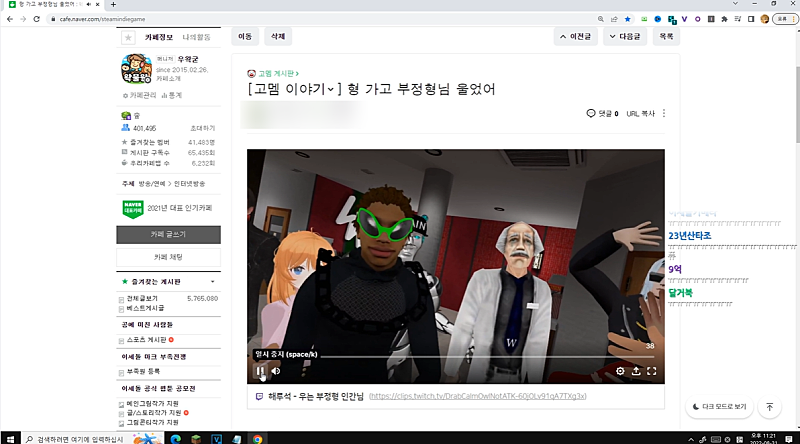Open 카페관리 settings link

click(139, 95)
